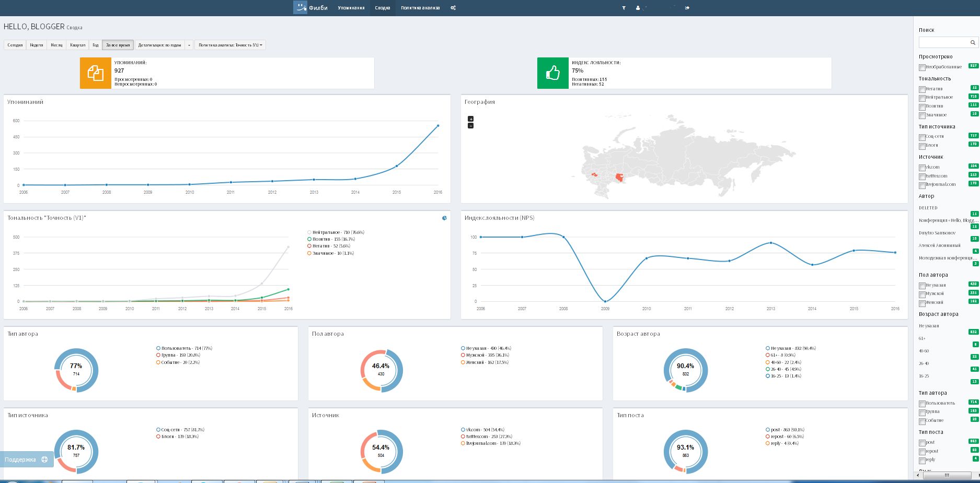Open the Упоминания nav tab
This screenshot has width=980, height=483.
pyautogui.click(x=351, y=8)
